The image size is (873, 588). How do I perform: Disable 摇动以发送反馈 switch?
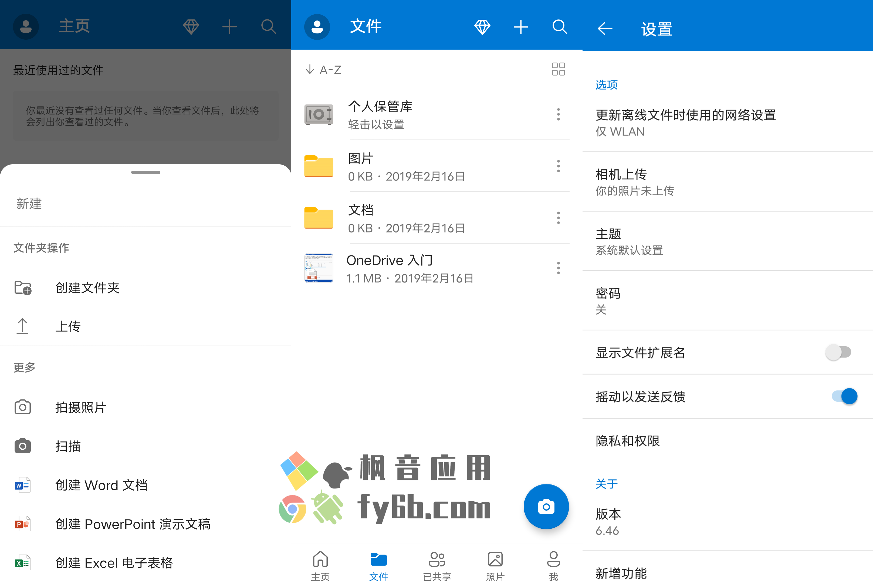coord(844,396)
